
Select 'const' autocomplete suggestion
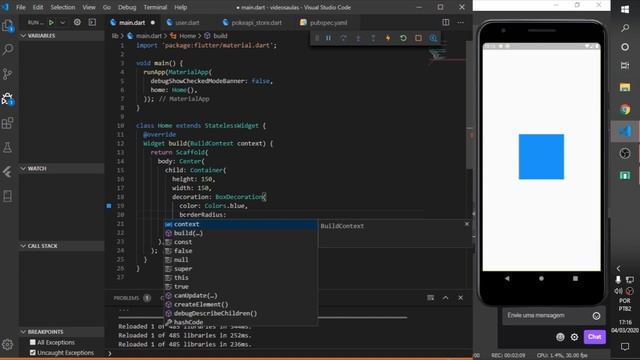click(240, 242)
